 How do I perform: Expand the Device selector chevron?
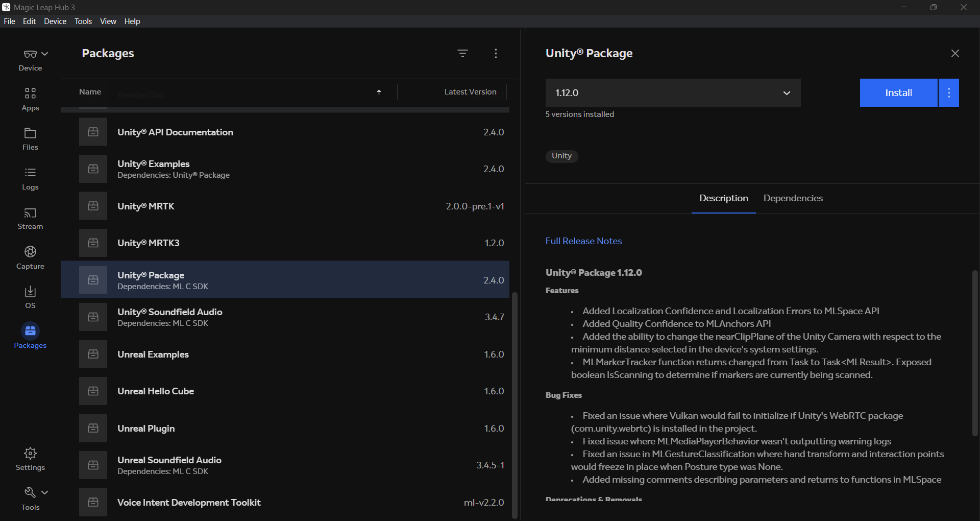pyautogui.click(x=44, y=54)
